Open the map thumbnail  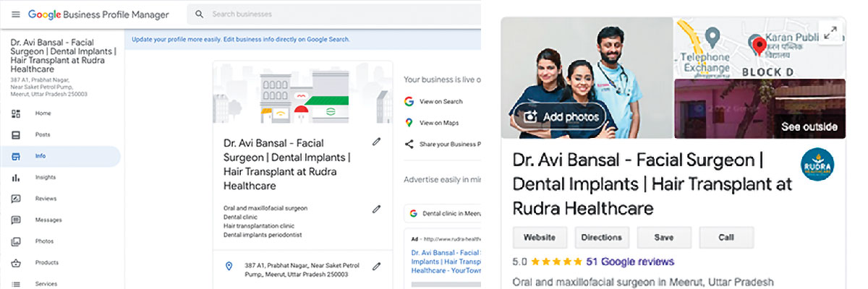[x=760, y=47]
